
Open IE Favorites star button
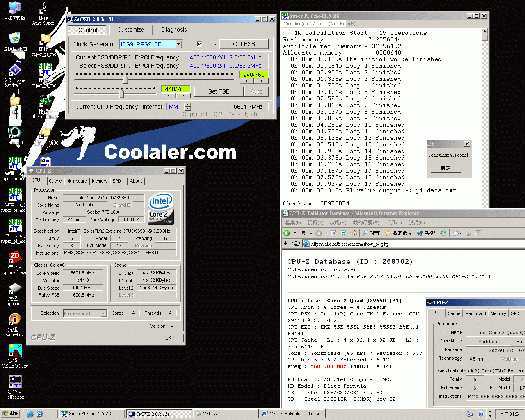click(x=398, y=233)
